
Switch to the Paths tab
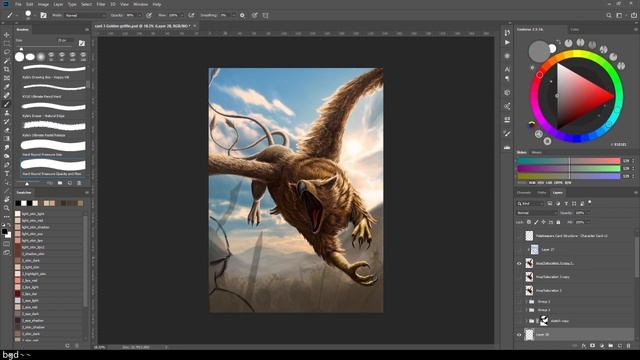click(x=542, y=193)
